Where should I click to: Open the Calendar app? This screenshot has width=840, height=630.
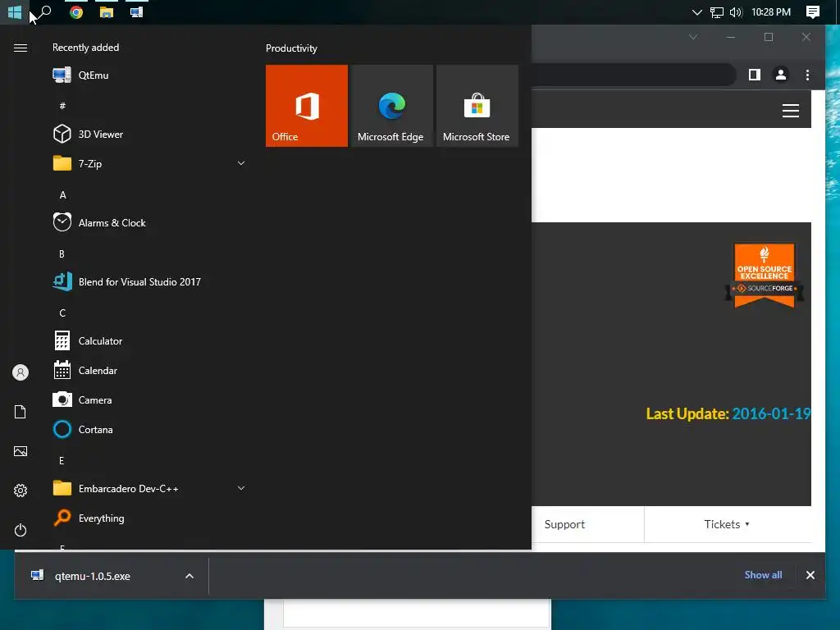tap(149, 370)
